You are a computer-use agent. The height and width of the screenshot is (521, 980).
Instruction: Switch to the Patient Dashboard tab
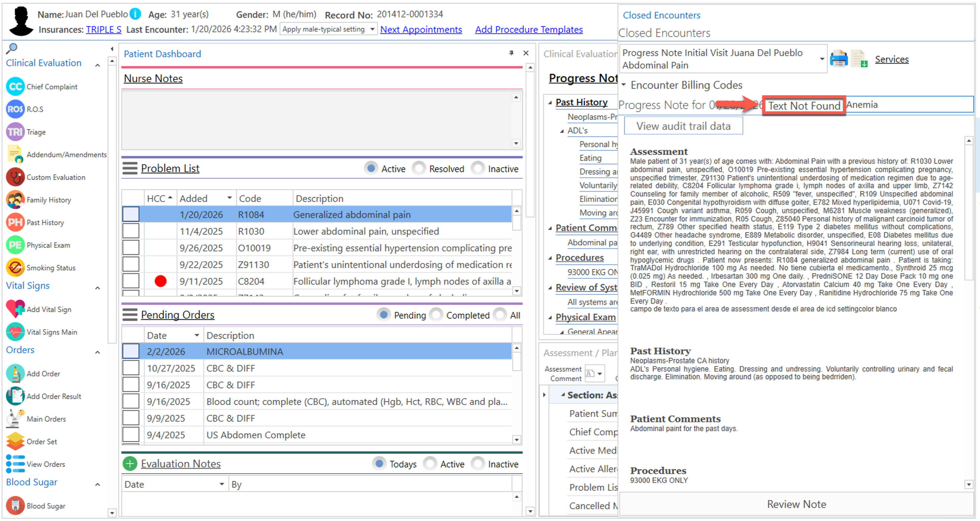[x=162, y=54]
